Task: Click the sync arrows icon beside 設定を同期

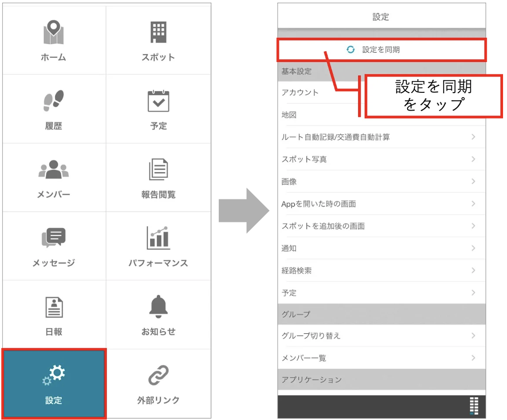Action: (351, 49)
